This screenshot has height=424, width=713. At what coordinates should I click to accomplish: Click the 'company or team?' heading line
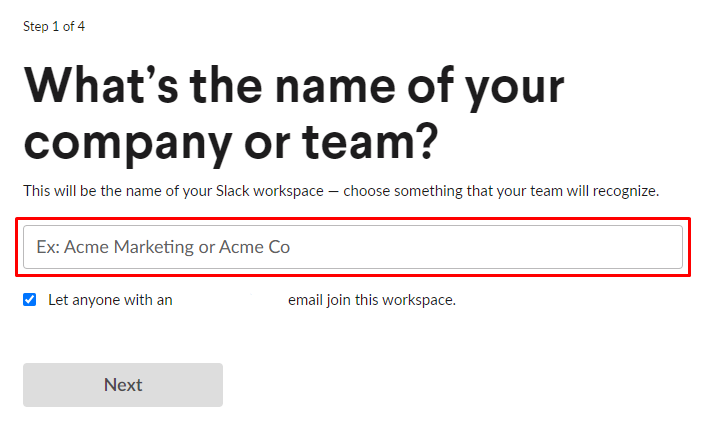coord(231,143)
